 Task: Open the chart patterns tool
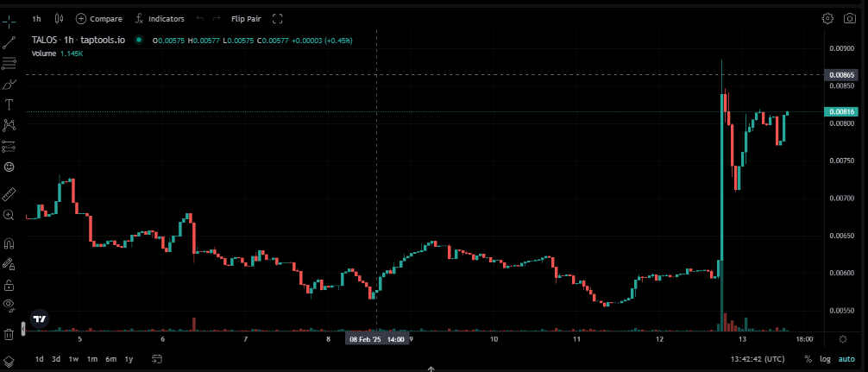[9, 126]
